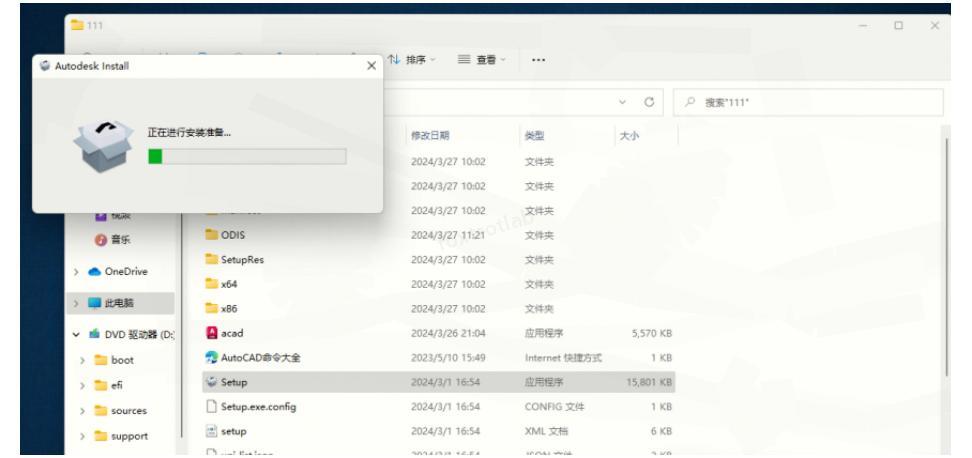Click the Setup application icon
Image resolution: width=972 pixels, height=458 pixels.
pyautogui.click(x=211, y=382)
